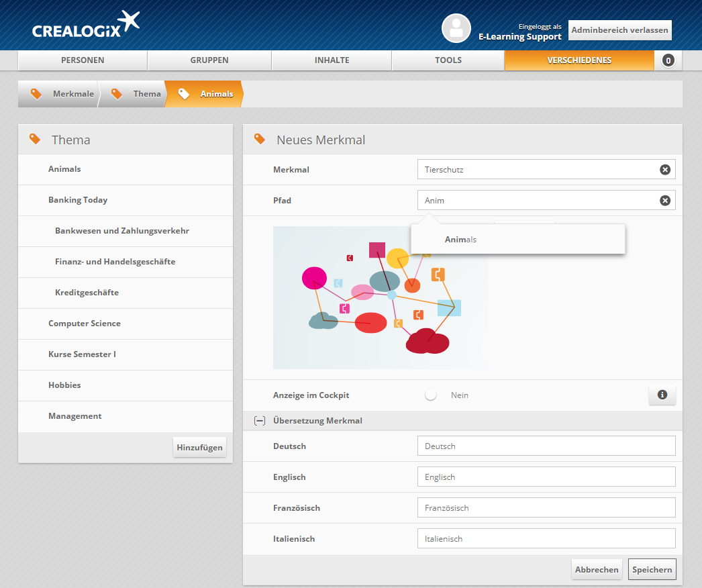Click the tag icon in Thema panel header

tap(35, 140)
